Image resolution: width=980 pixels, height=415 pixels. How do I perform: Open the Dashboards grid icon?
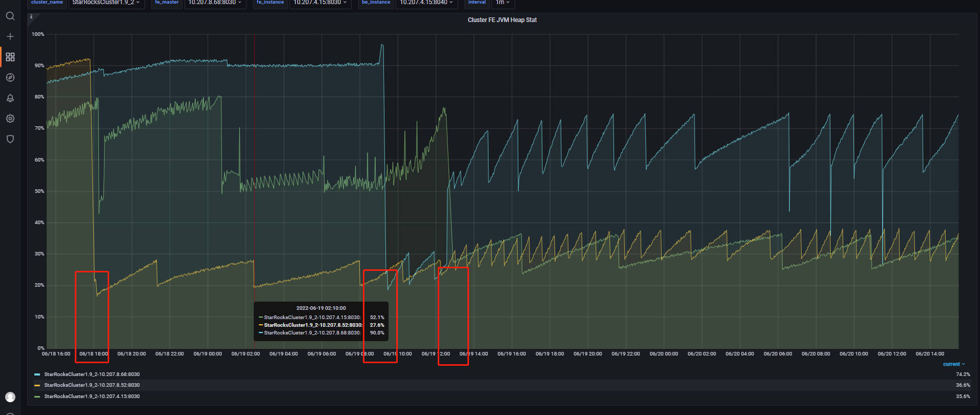(x=10, y=57)
